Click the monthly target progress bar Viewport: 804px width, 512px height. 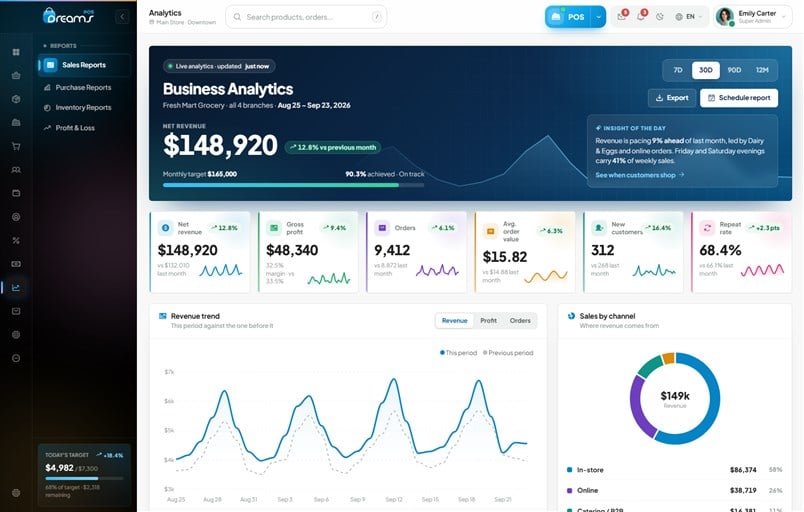(293, 185)
